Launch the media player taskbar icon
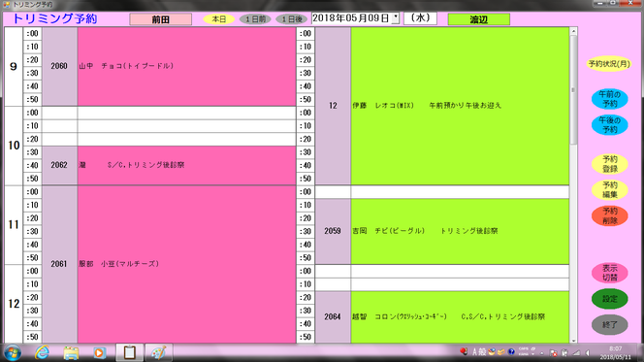 (99, 353)
